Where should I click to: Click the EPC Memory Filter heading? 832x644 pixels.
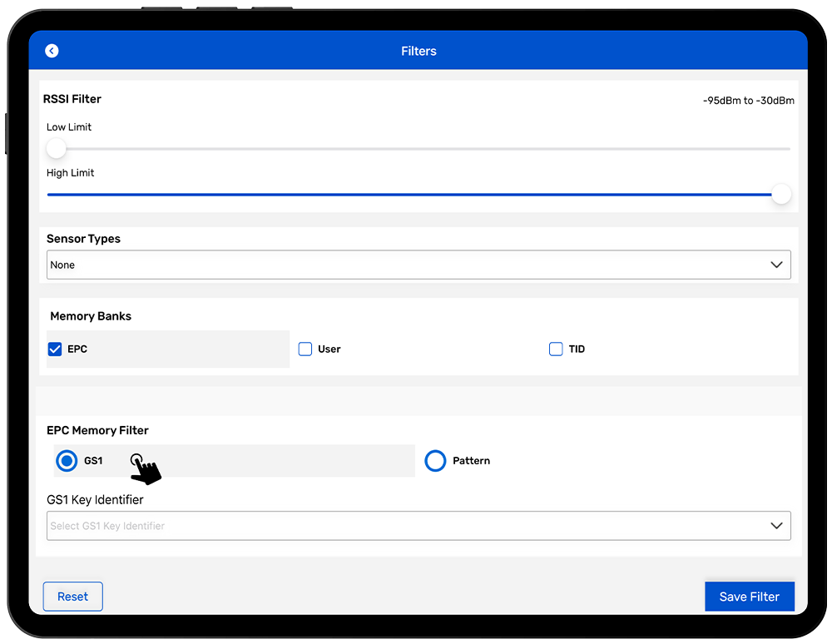pyautogui.click(x=97, y=430)
